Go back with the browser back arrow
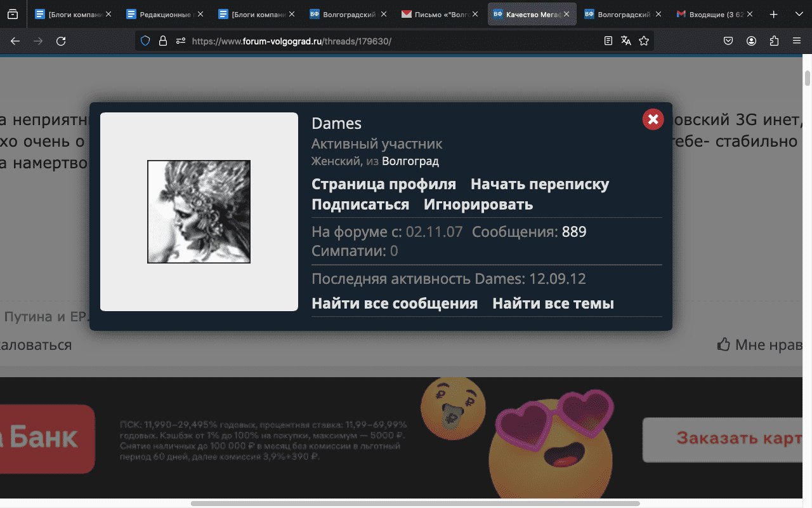Image resolution: width=812 pixels, height=508 pixels. point(15,41)
